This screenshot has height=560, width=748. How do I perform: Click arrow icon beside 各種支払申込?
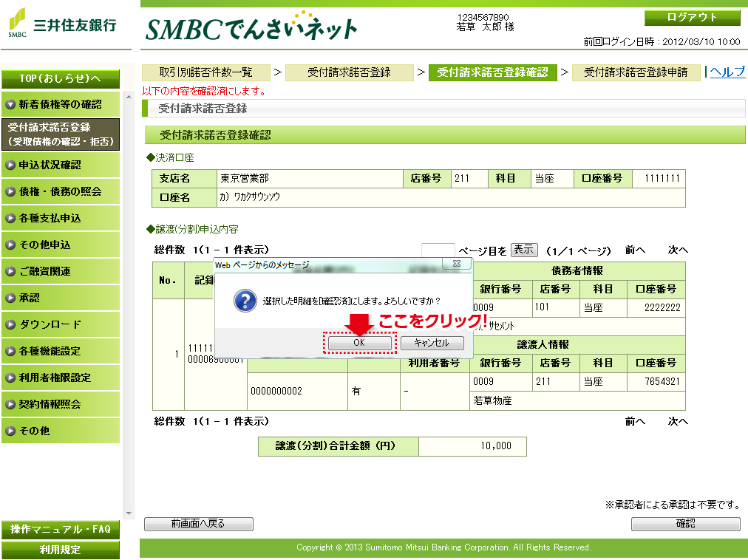(x=10, y=219)
